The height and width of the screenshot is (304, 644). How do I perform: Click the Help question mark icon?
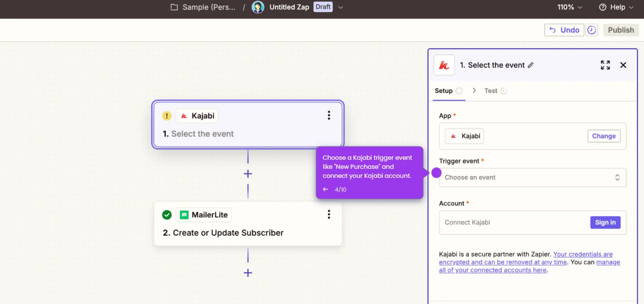pyautogui.click(x=603, y=7)
